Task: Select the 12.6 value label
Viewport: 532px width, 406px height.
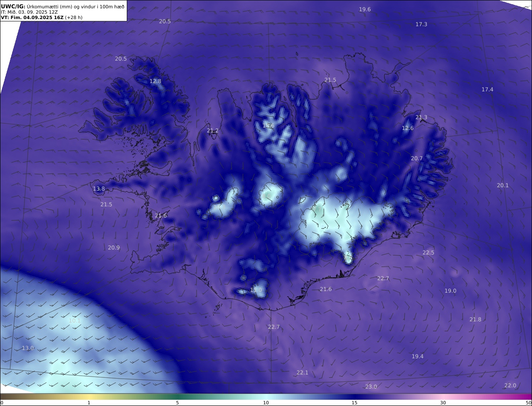Action: (x=408, y=128)
